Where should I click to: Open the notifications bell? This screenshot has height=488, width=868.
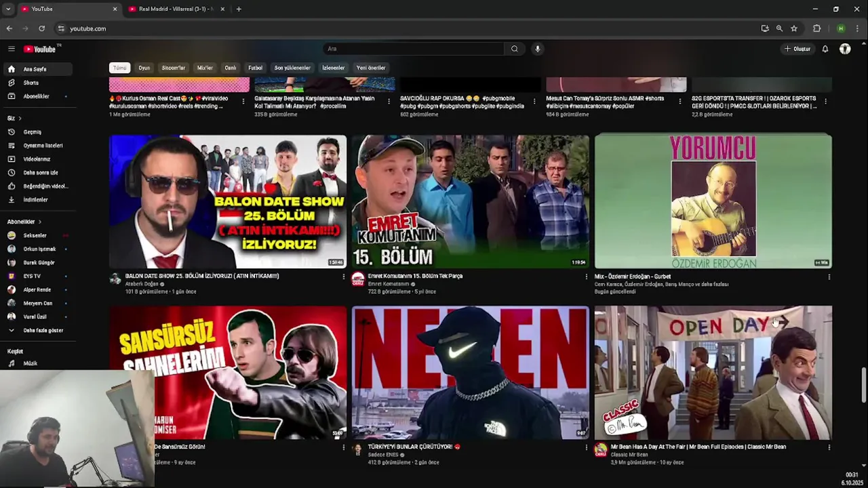825,49
